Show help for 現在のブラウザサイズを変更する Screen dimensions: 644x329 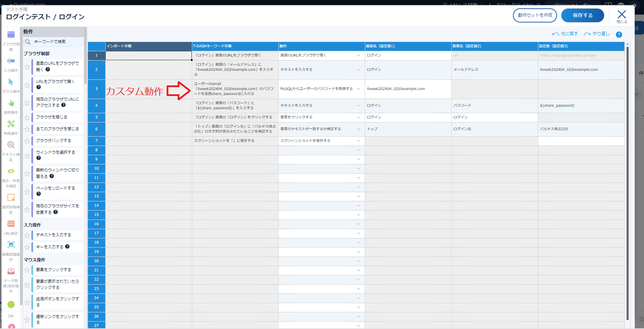pos(56,212)
